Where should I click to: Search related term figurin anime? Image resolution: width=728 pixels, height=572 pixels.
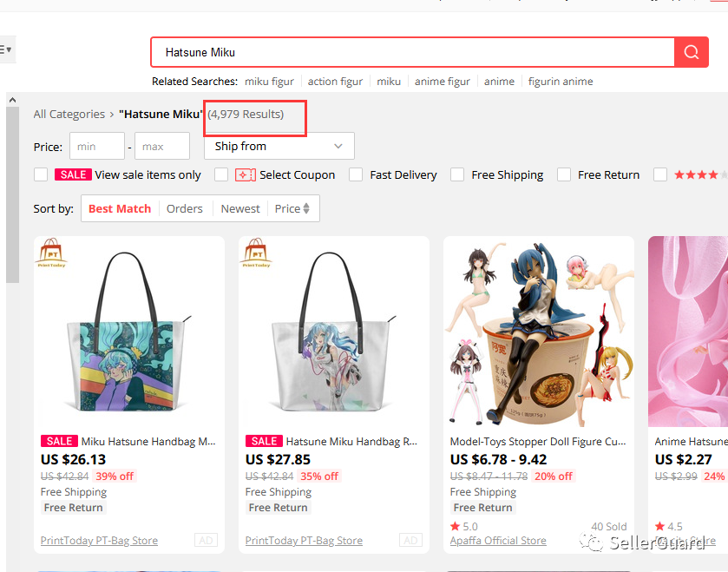tap(561, 82)
